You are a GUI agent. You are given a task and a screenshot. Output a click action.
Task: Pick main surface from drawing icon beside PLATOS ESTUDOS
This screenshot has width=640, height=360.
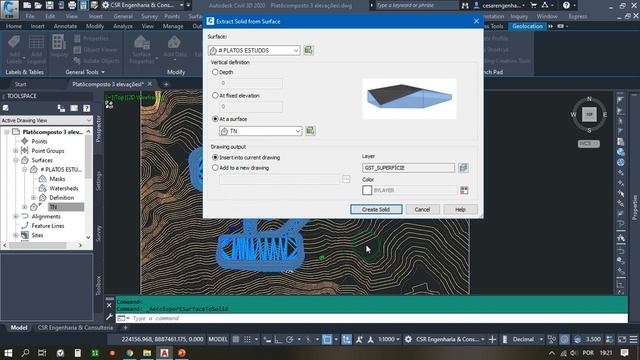[x=309, y=50]
